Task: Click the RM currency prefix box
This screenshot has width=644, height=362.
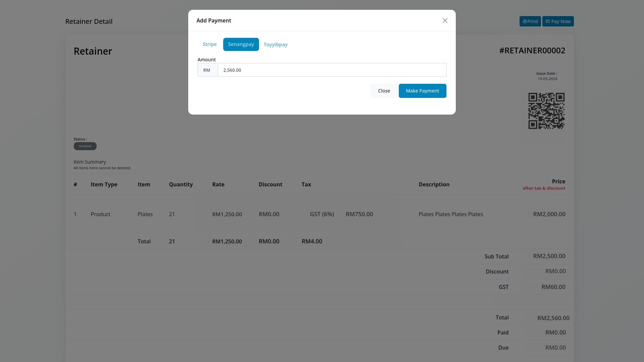Action: coord(207,70)
